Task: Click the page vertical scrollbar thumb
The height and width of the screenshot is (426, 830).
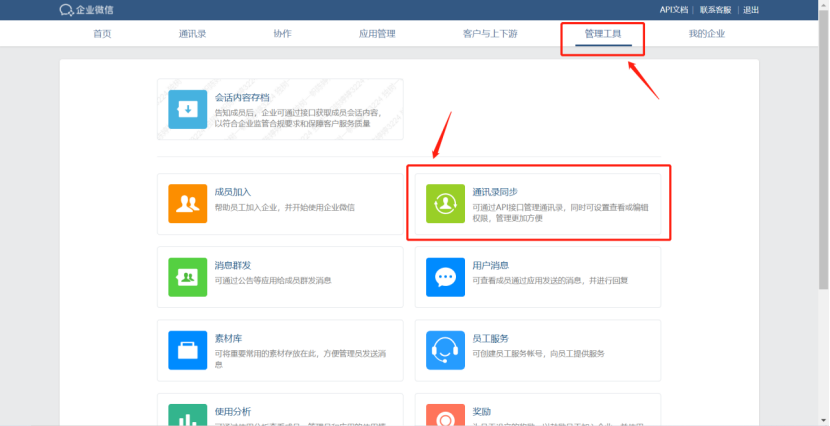Action: (824, 149)
